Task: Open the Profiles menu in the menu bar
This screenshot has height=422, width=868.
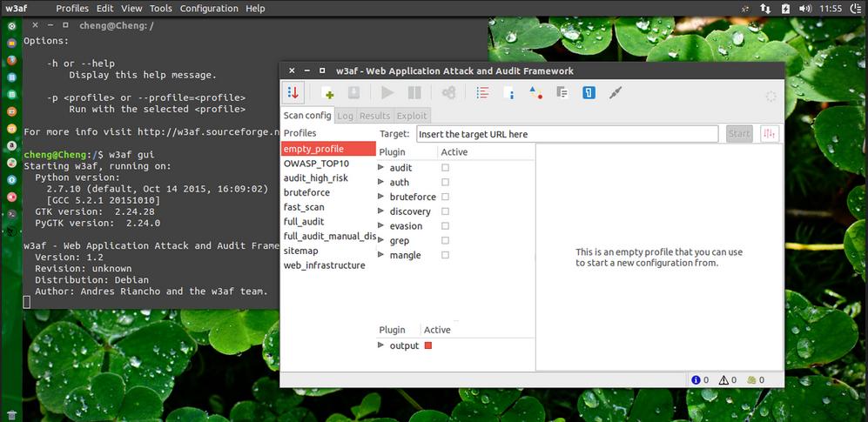Action: 72,9
